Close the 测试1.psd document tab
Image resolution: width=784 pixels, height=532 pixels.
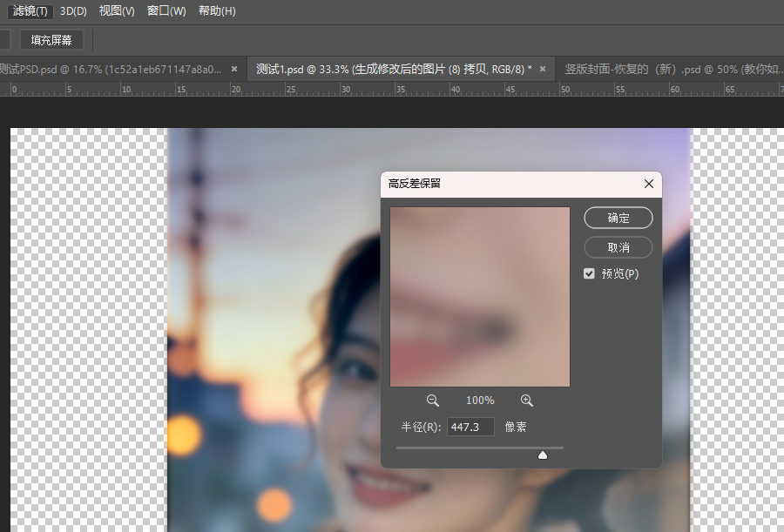tap(543, 69)
